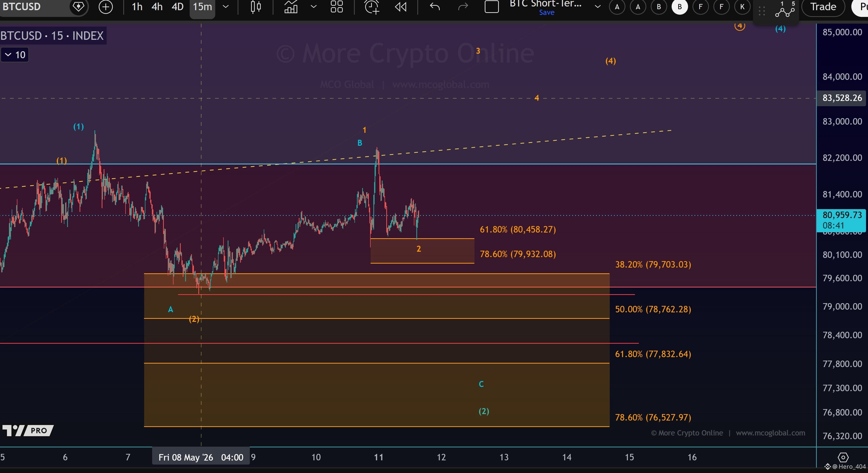This screenshot has width=868, height=473.
Task: Redo the last chart action
Action: [463, 7]
